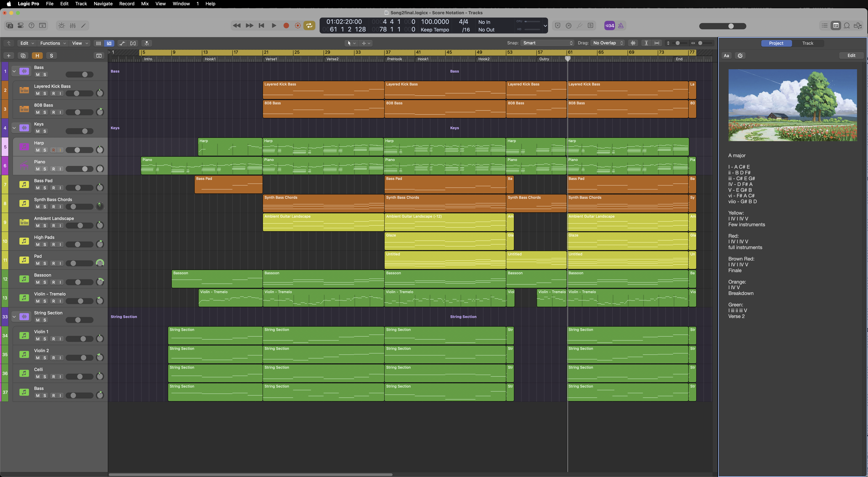Rewind the transport
The width and height of the screenshot is (868, 477).
237,26
